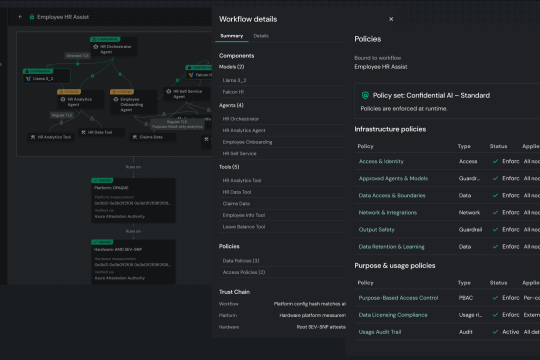The width and height of the screenshot is (540, 360).
Task: Click the Workflow row in Trust Chain
Action: pyautogui.click(x=282, y=304)
